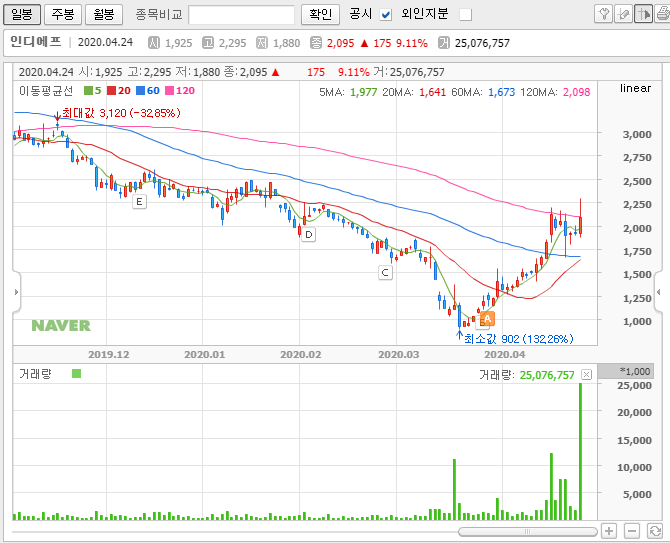Screen dimensions: 670x543
Task: Switch the linear scale label
Action: [x=635, y=88]
